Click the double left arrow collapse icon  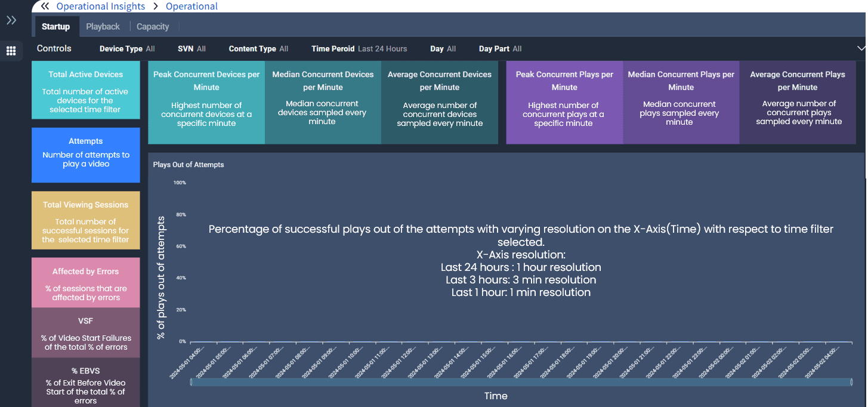(45, 6)
